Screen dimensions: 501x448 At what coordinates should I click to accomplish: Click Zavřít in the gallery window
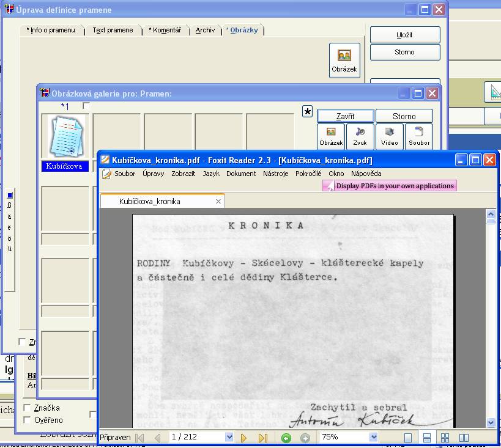[346, 116]
